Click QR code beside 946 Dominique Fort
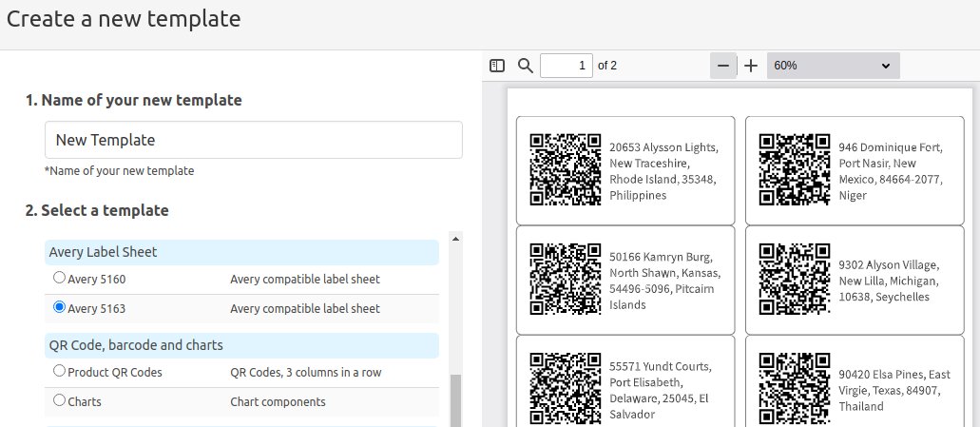980x427 pixels. pos(795,169)
